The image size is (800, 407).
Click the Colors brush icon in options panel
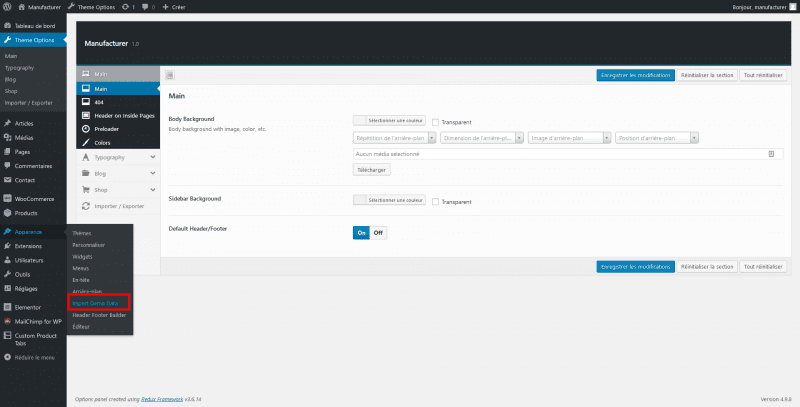point(86,142)
